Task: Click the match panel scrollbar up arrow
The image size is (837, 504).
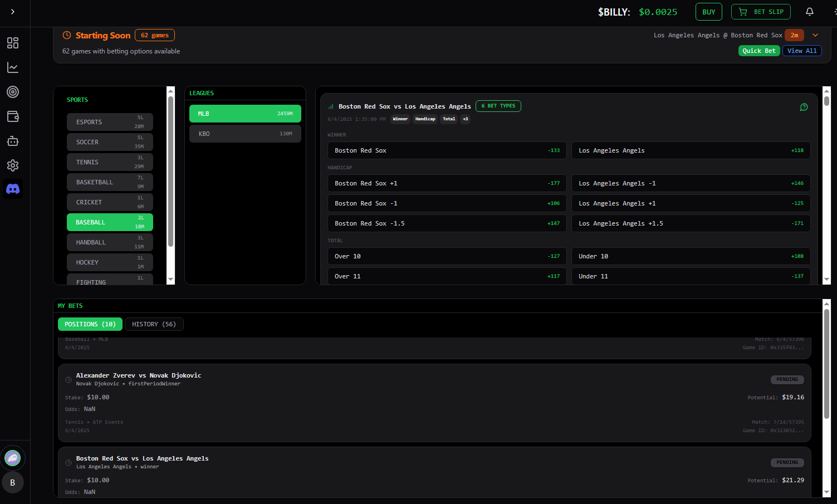Action: pos(826,91)
